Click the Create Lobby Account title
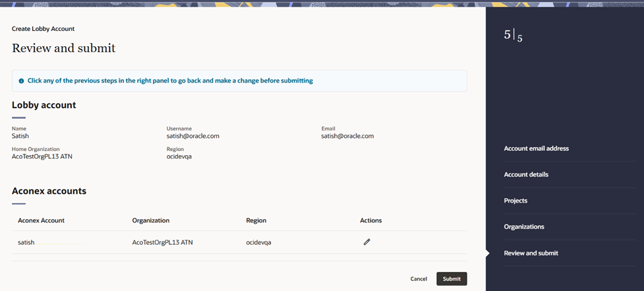The height and width of the screenshot is (291, 644). 43,29
